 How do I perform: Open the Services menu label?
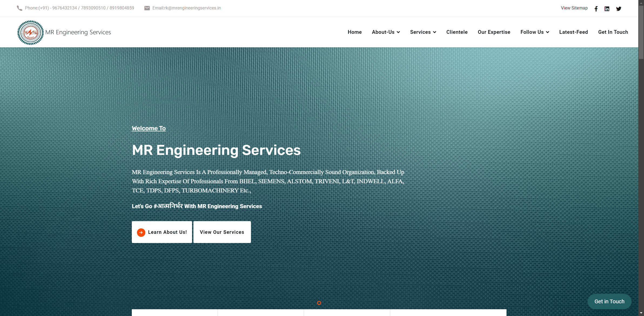coord(420,32)
